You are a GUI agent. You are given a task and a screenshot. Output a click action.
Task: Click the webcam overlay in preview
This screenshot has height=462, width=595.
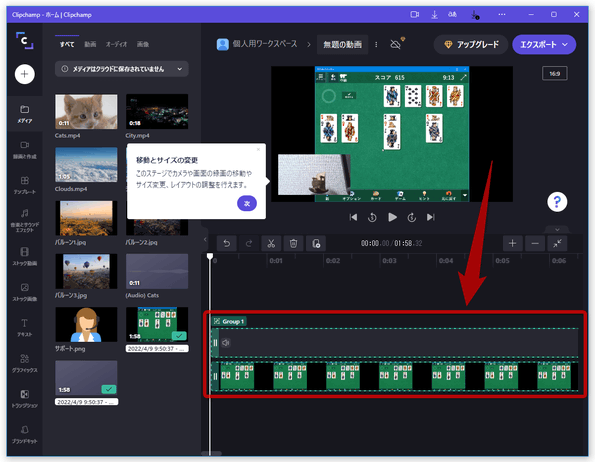314,174
